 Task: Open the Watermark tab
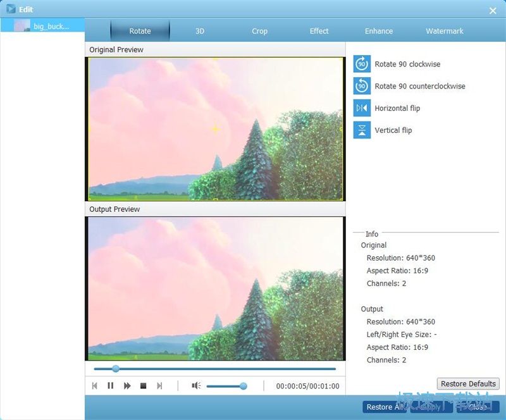445,31
